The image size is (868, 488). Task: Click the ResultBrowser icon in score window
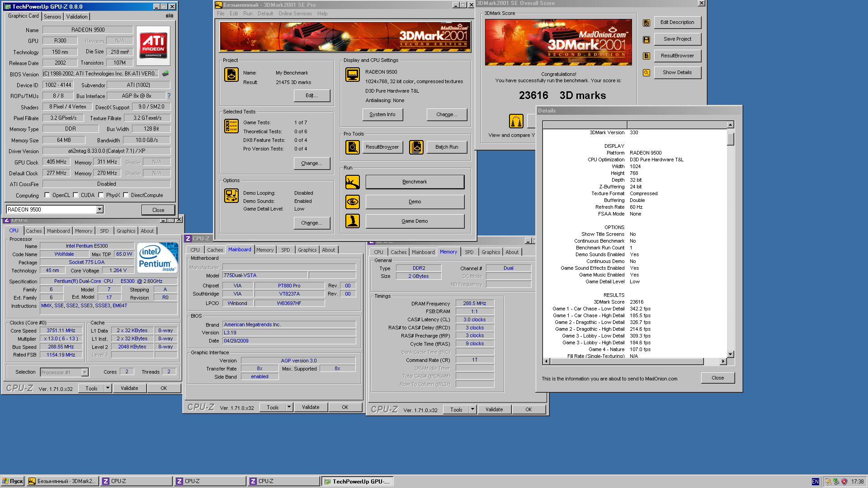coord(646,56)
